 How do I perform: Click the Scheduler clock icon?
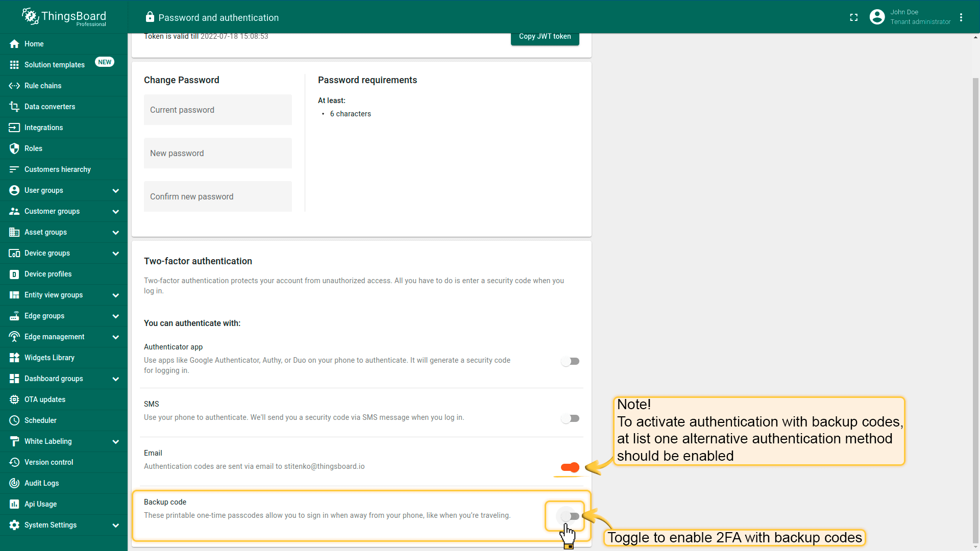click(14, 420)
